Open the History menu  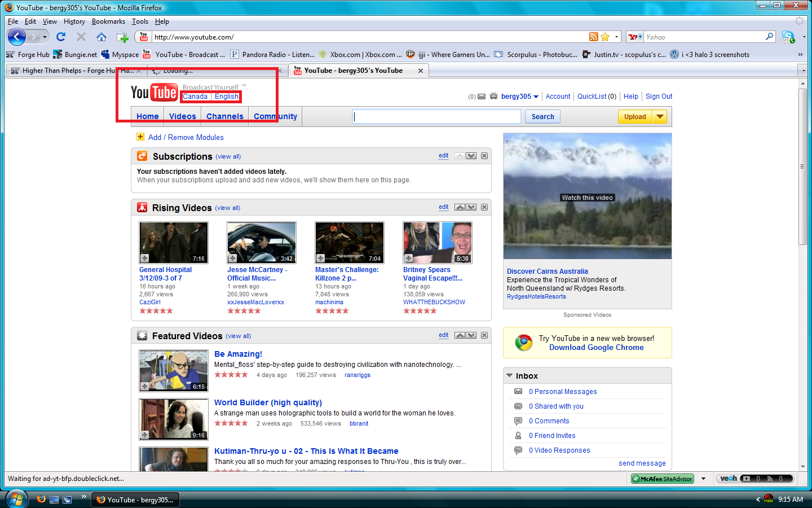coord(74,21)
